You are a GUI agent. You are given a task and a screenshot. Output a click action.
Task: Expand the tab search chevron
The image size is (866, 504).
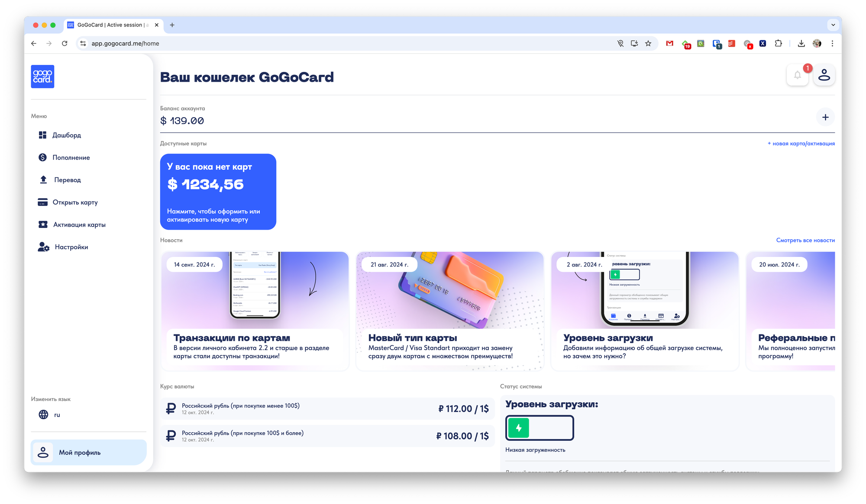[x=833, y=25]
